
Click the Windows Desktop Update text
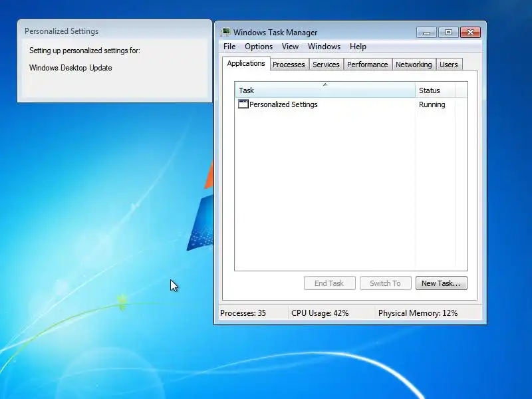(70, 68)
